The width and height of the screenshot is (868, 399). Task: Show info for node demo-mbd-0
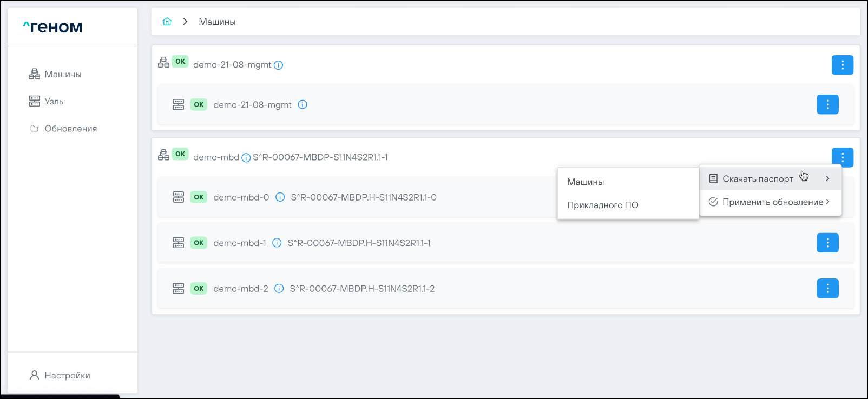280,197
